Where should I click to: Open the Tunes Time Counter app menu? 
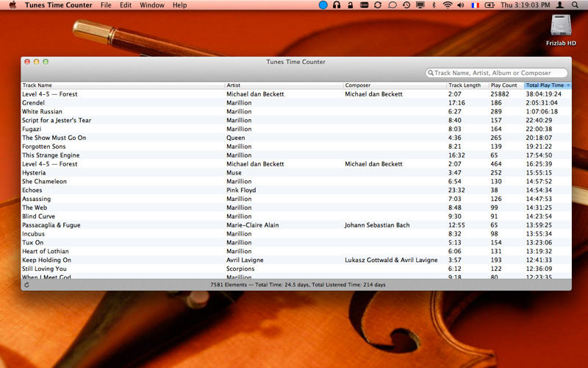coord(59,5)
